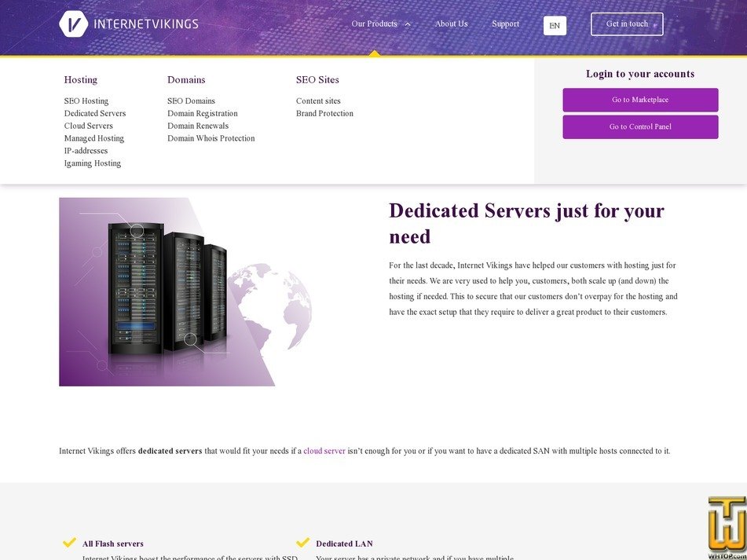The image size is (747, 560).
Task: Click the Internet Vikings hexagon logo icon
Action: click(73, 24)
